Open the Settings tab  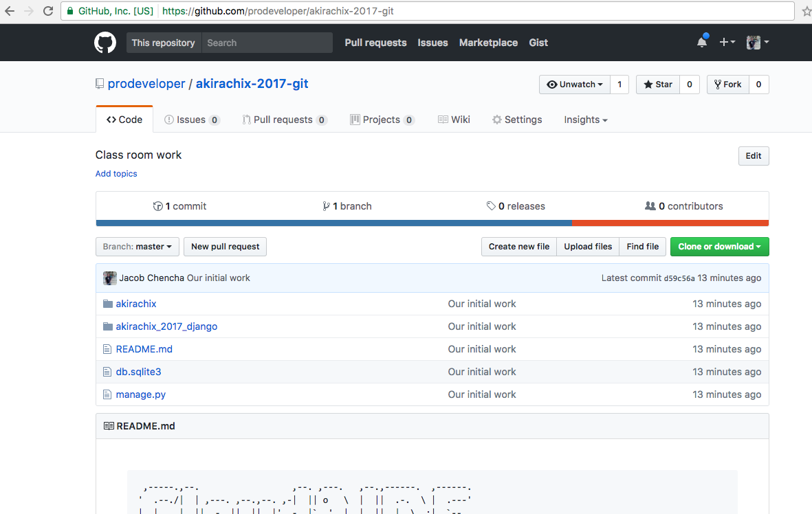(x=516, y=120)
